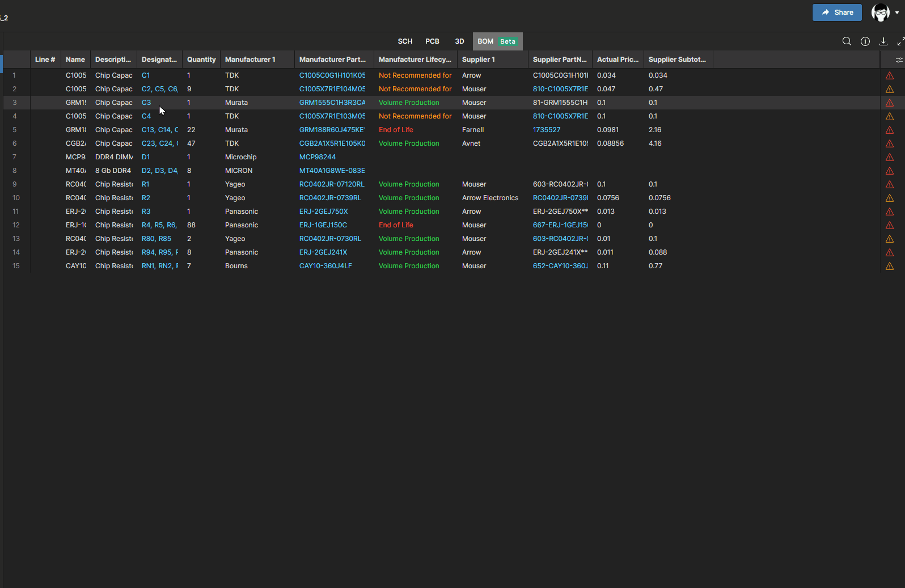This screenshot has height=588, width=905.
Task: Click warning icon on row 15
Action: tap(890, 266)
